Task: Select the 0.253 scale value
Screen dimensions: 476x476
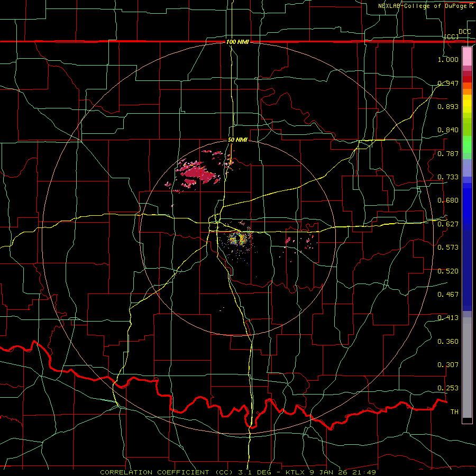Action: tap(448, 388)
